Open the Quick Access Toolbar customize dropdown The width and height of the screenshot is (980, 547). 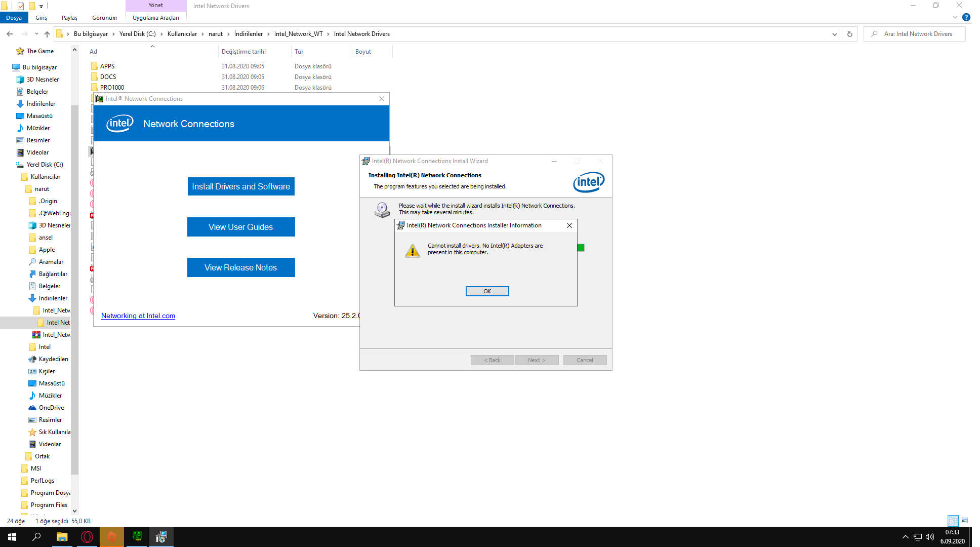click(42, 6)
